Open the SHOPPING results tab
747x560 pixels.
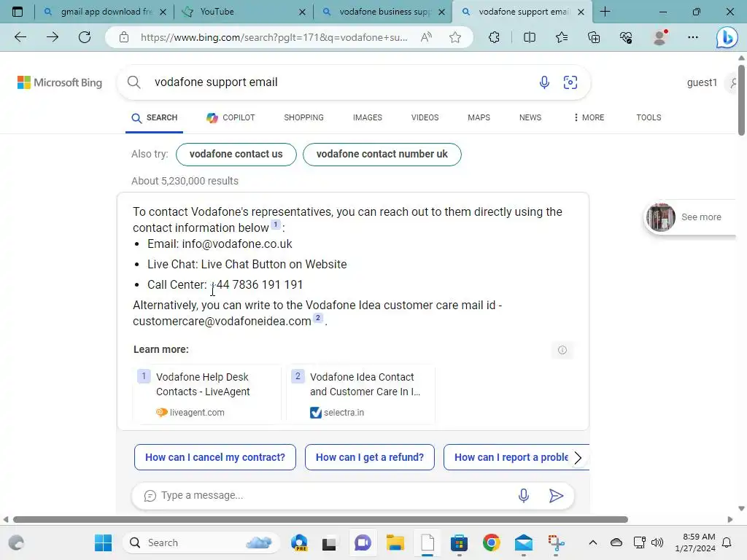click(x=303, y=117)
